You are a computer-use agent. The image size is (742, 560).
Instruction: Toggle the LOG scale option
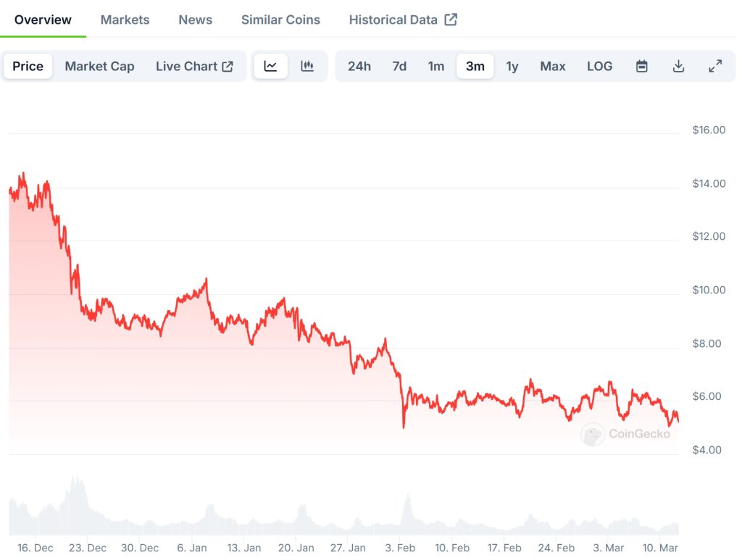click(599, 66)
